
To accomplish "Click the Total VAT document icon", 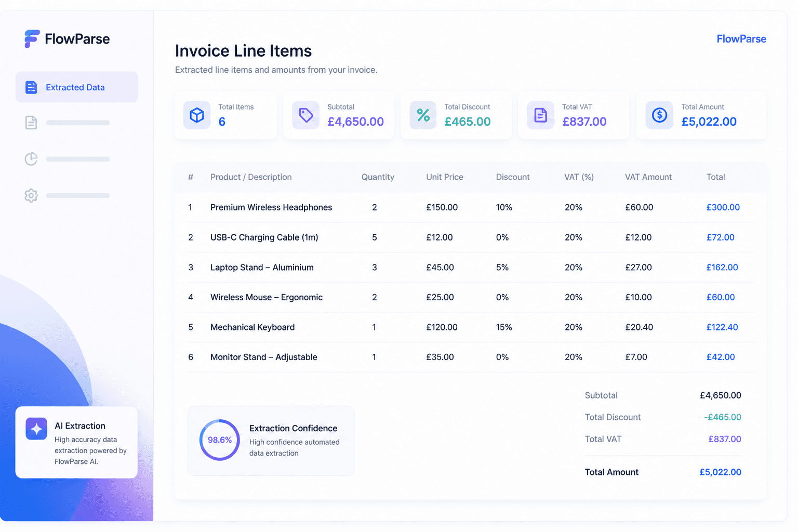I will tap(541, 115).
